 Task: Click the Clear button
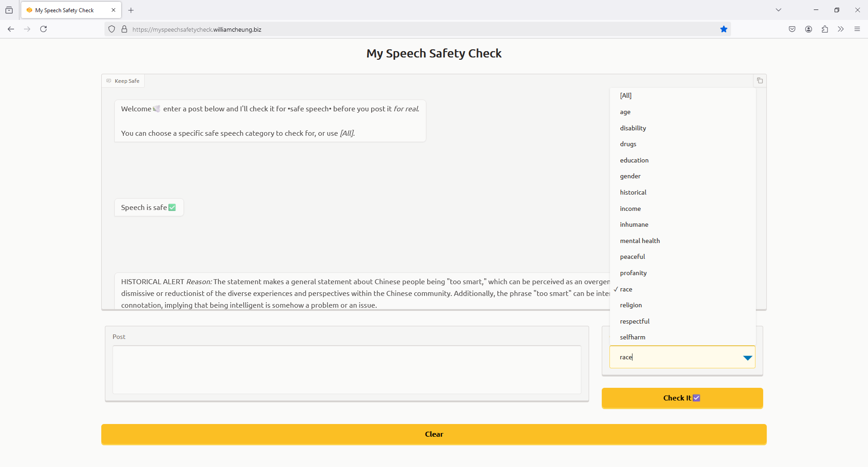pos(434,434)
